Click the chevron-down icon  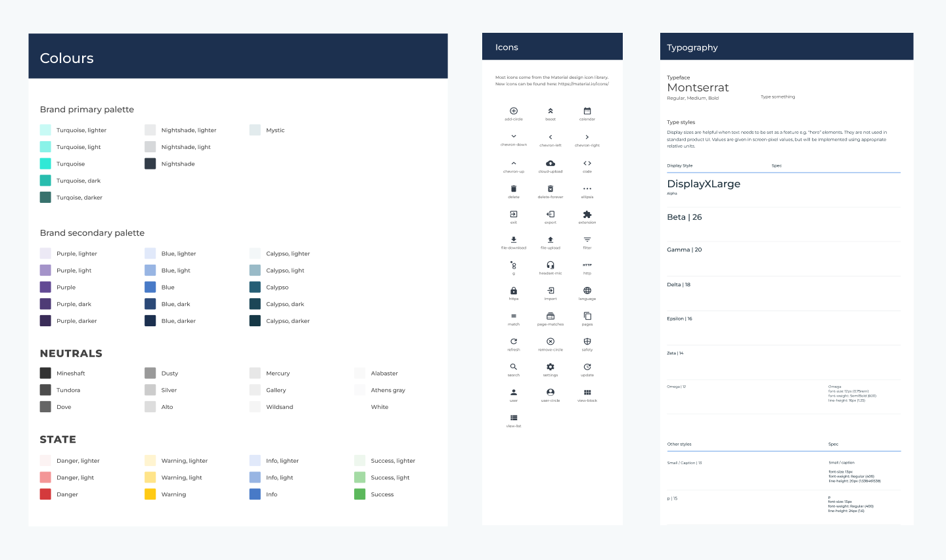pyautogui.click(x=514, y=137)
